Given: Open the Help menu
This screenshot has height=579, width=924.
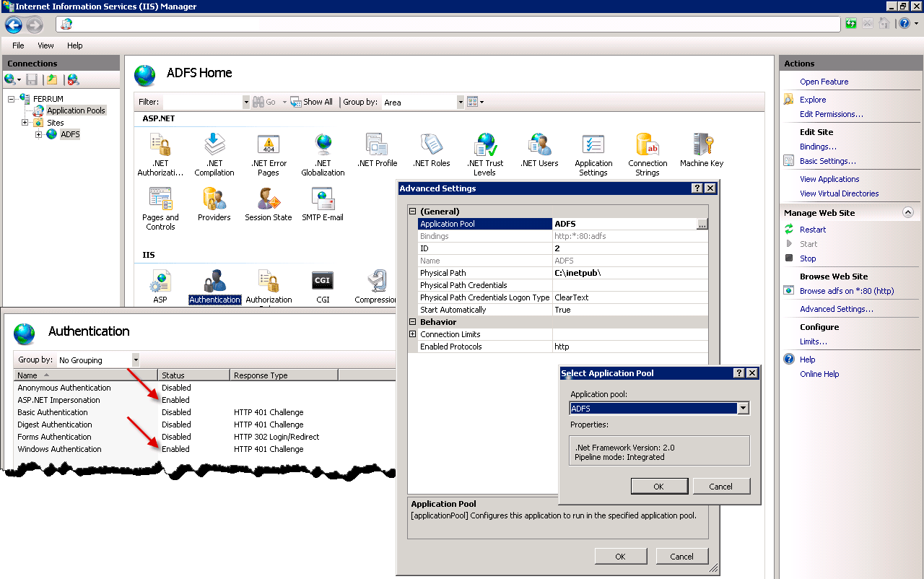Looking at the screenshot, I should click(x=75, y=45).
